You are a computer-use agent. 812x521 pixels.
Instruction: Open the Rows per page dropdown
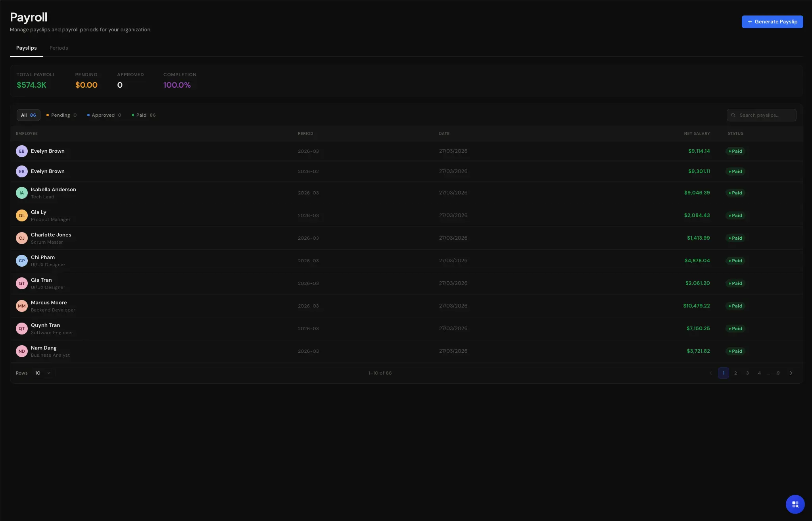coord(43,373)
